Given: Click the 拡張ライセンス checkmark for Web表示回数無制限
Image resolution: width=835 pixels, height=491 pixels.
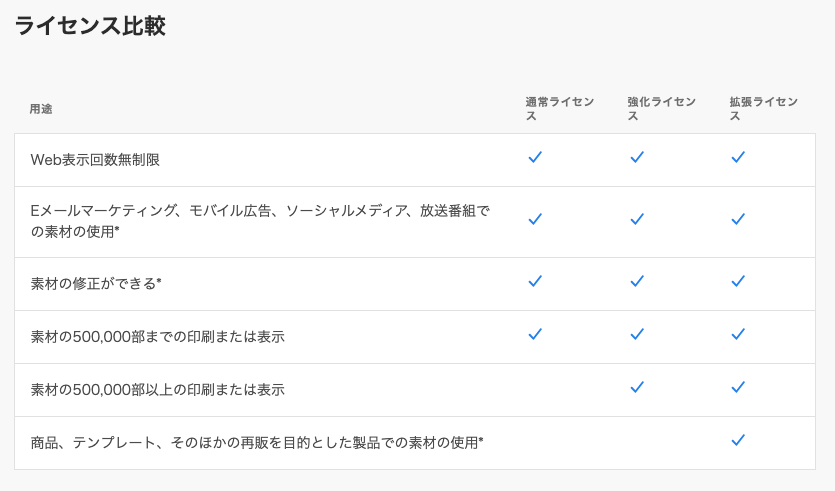Looking at the screenshot, I should 738,157.
